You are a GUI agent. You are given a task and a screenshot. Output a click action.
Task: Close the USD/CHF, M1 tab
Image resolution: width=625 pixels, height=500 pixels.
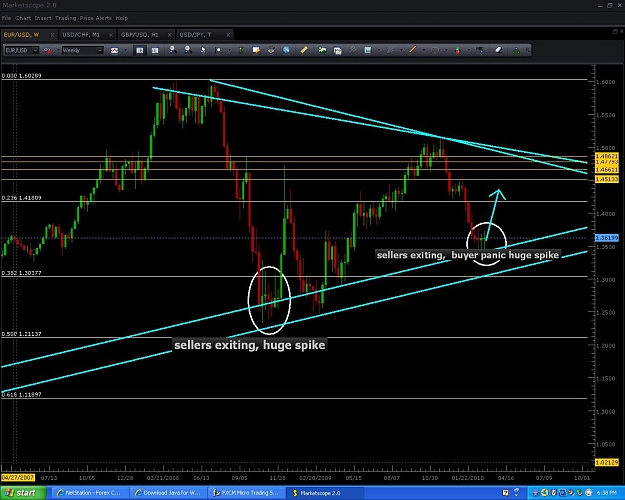pos(111,35)
